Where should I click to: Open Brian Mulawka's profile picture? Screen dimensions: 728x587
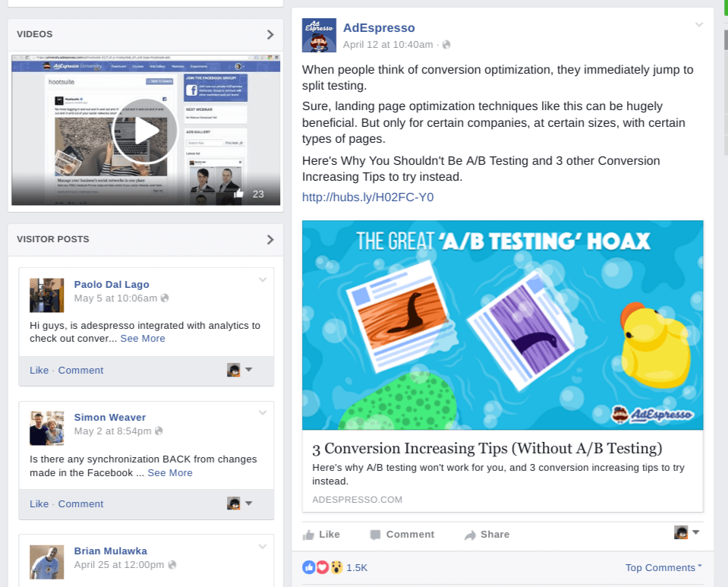click(47, 562)
